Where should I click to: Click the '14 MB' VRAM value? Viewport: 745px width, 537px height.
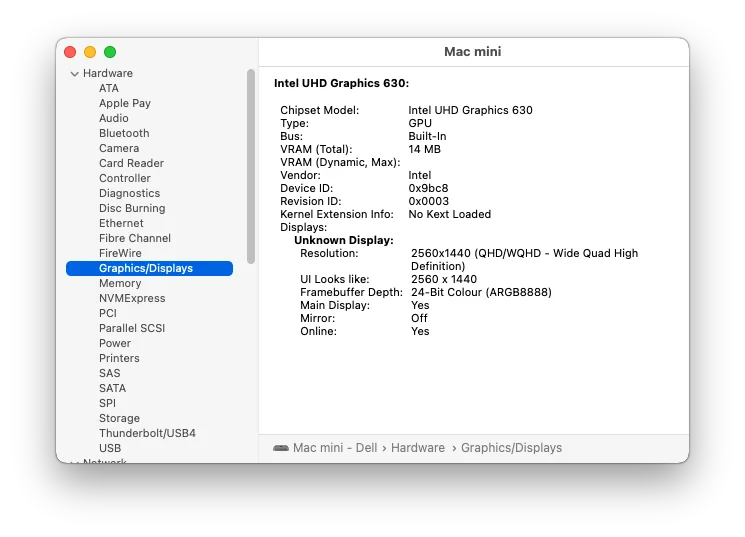424,149
